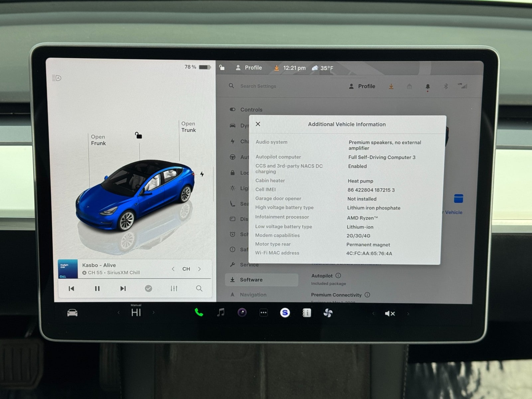532x399 pixels.
Task: Open the music app icon
Action: pos(221,313)
